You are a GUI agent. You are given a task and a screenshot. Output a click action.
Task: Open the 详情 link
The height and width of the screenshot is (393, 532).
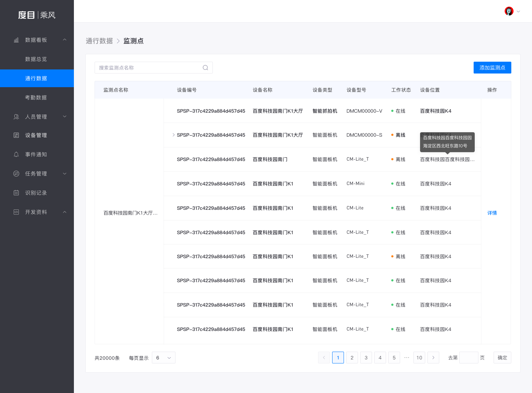pos(492,213)
